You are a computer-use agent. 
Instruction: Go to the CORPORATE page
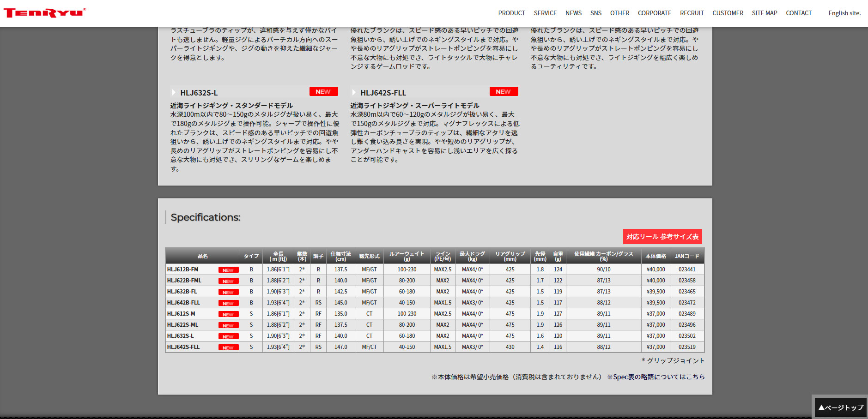(x=655, y=13)
